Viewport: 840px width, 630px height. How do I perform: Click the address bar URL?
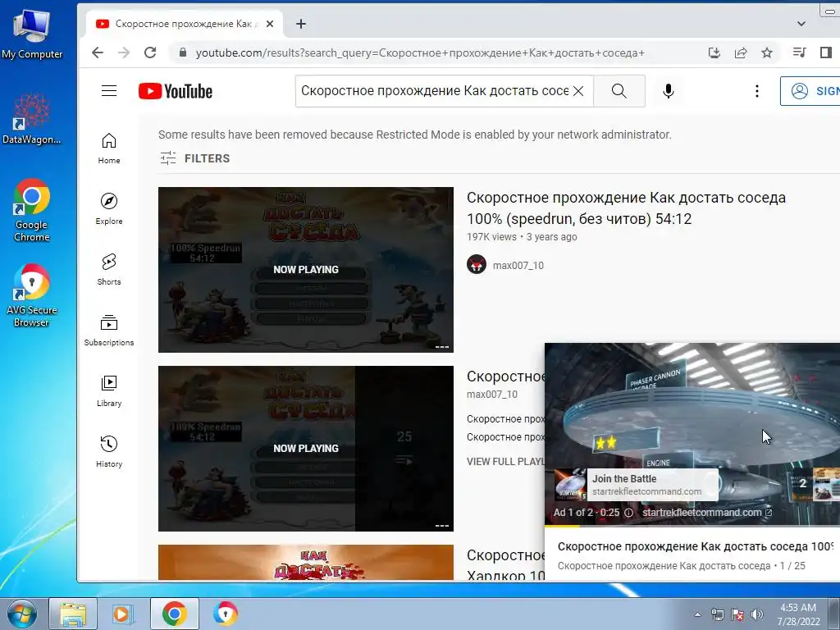click(x=420, y=52)
